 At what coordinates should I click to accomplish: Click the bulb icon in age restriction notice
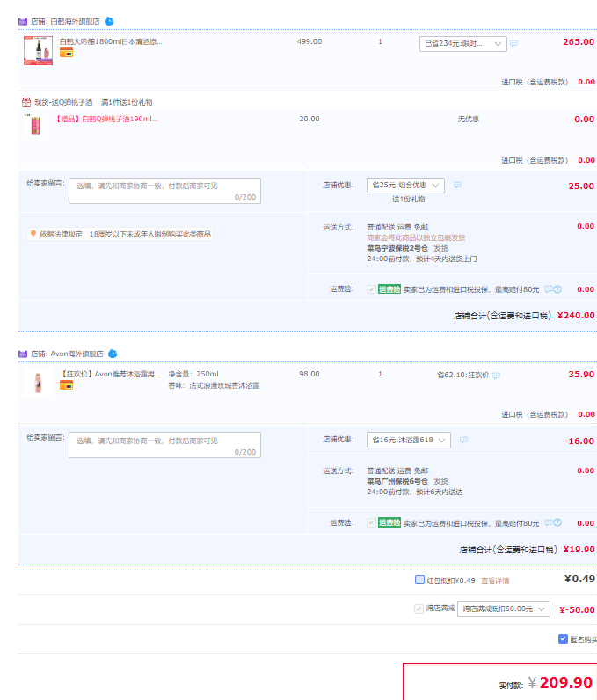(33, 234)
